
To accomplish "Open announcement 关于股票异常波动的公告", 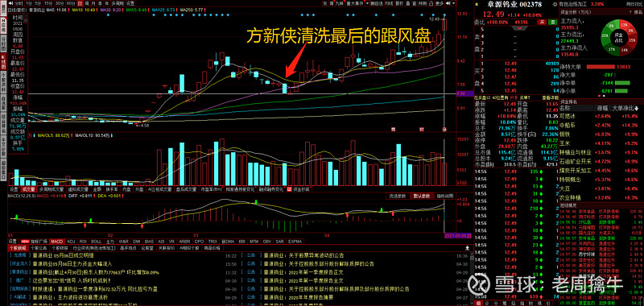I will (x=305, y=255).
